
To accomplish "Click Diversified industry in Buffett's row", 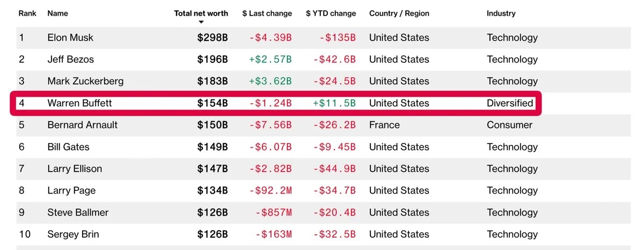I will (x=510, y=103).
